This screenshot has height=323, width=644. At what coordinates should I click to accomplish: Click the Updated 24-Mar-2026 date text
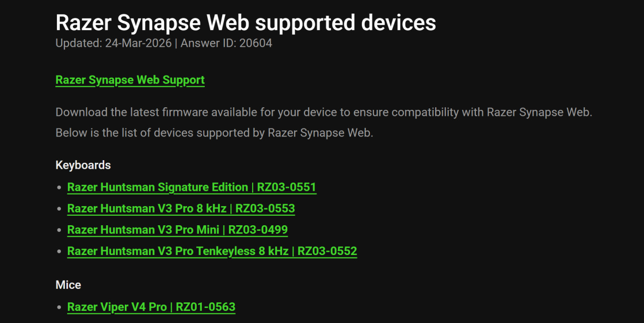113,43
